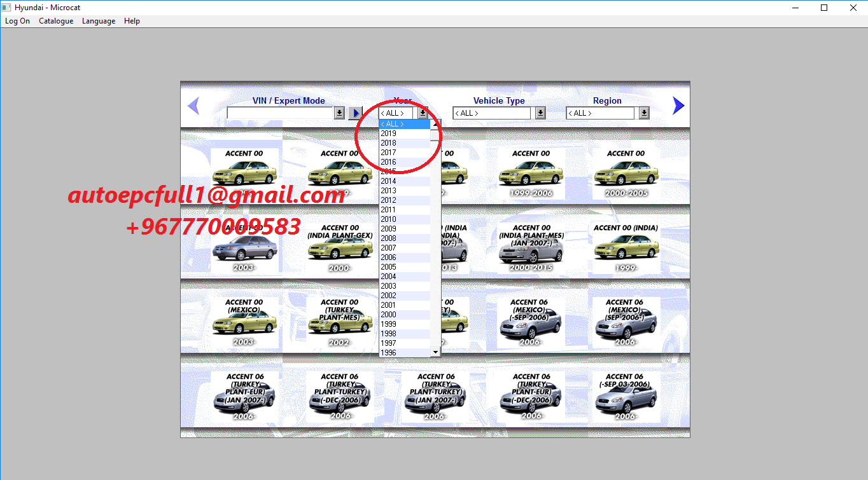Click the blue VIN search go button
Viewport: 868px width, 480px height.
click(356, 113)
